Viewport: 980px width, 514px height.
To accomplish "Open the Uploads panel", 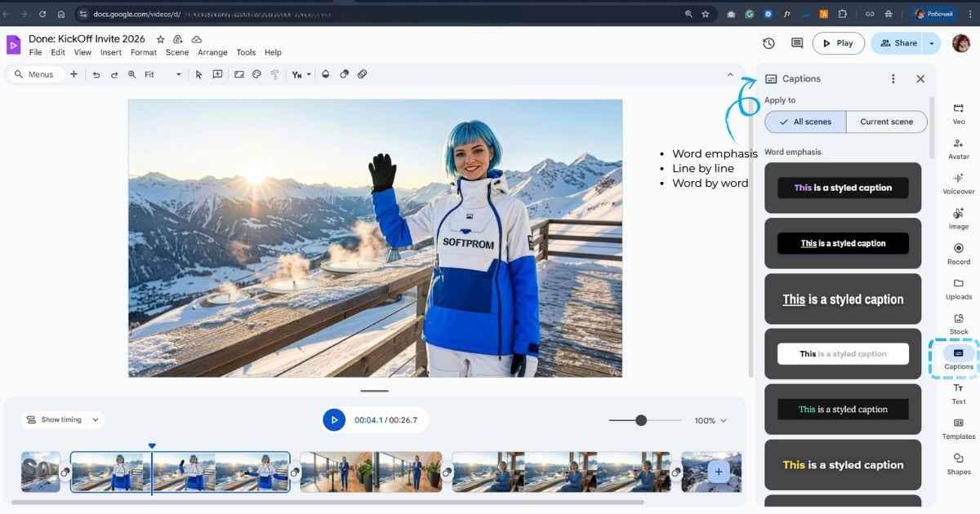I will click(x=957, y=290).
